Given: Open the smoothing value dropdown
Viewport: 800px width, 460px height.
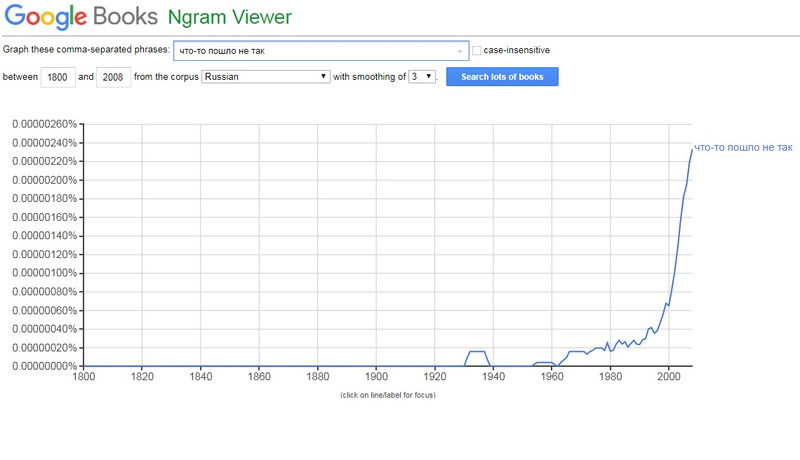Looking at the screenshot, I should (x=422, y=77).
